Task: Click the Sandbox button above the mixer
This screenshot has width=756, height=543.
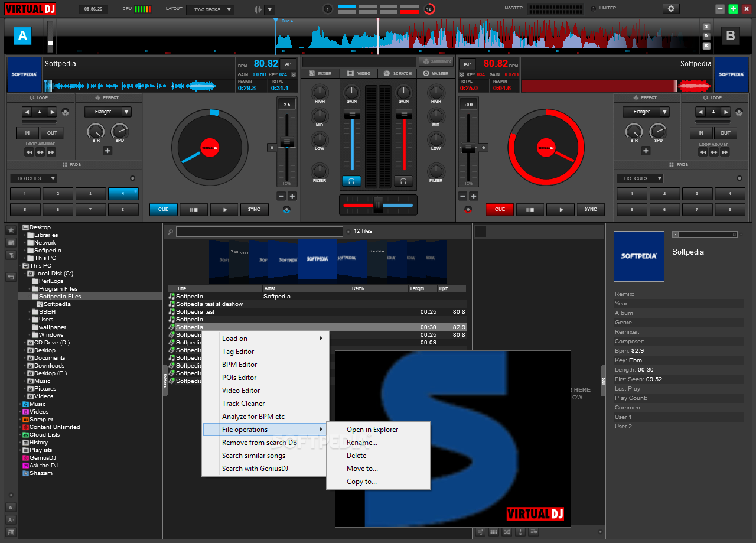Action: coord(436,61)
